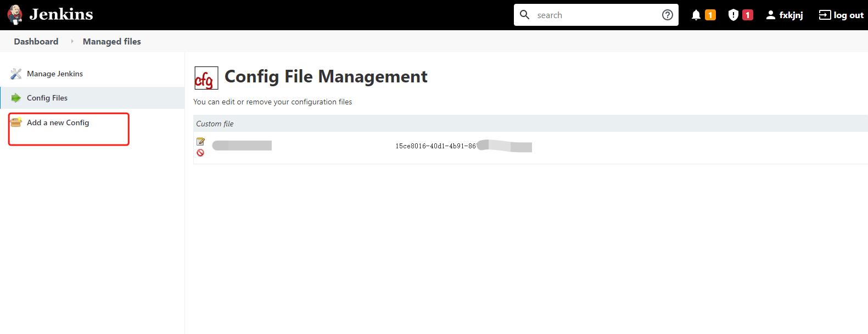Click the log out door icon

(x=825, y=15)
